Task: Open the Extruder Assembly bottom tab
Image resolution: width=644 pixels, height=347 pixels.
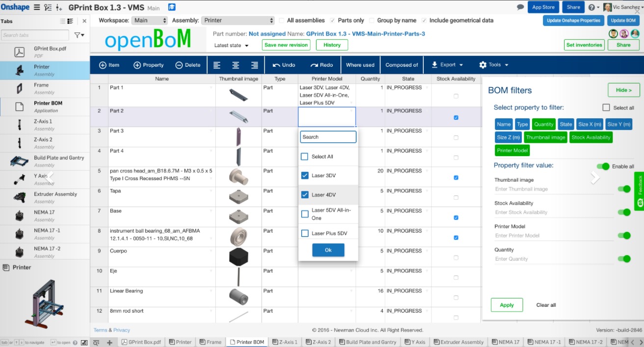Action: (x=458, y=342)
